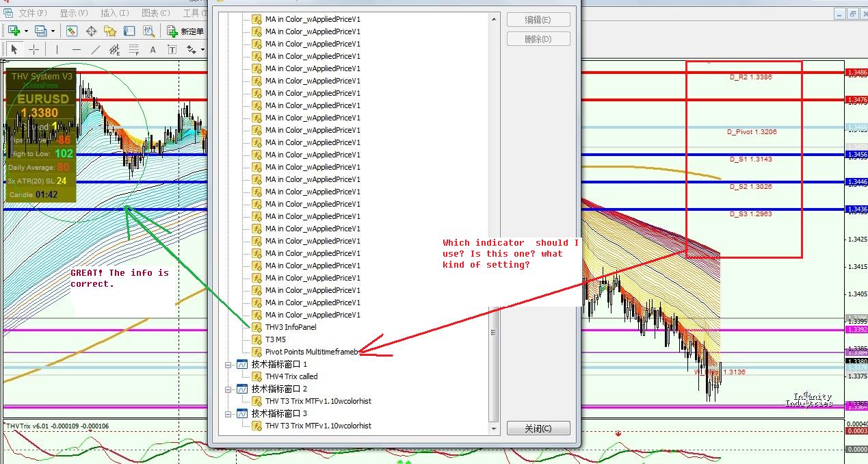
Task: Select the equidistant channel tool
Action: pyautogui.click(x=114, y=49)
